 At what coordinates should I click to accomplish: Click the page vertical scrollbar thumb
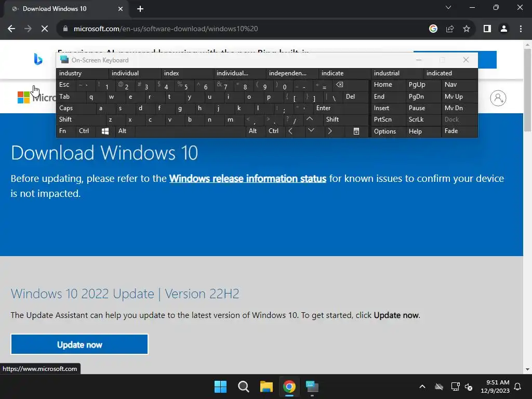pos(527,90)
